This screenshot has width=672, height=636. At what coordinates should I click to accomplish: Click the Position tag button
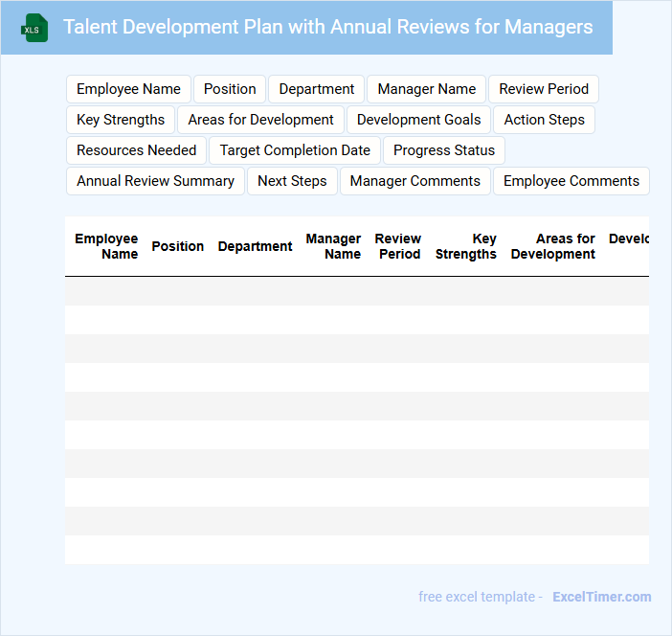(230, 89)
